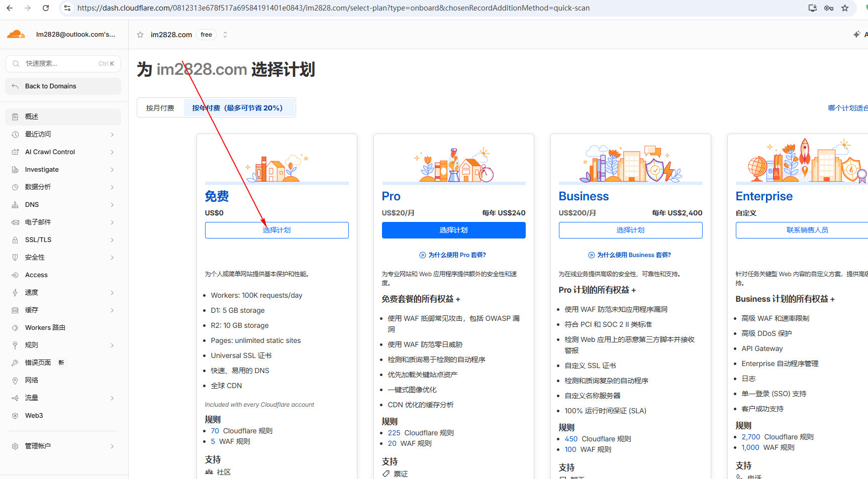This screenshot has width=868, height=479.
Task: Click play icon beside 为什么使用 Pro 套餐
Action: pos(423,255)
